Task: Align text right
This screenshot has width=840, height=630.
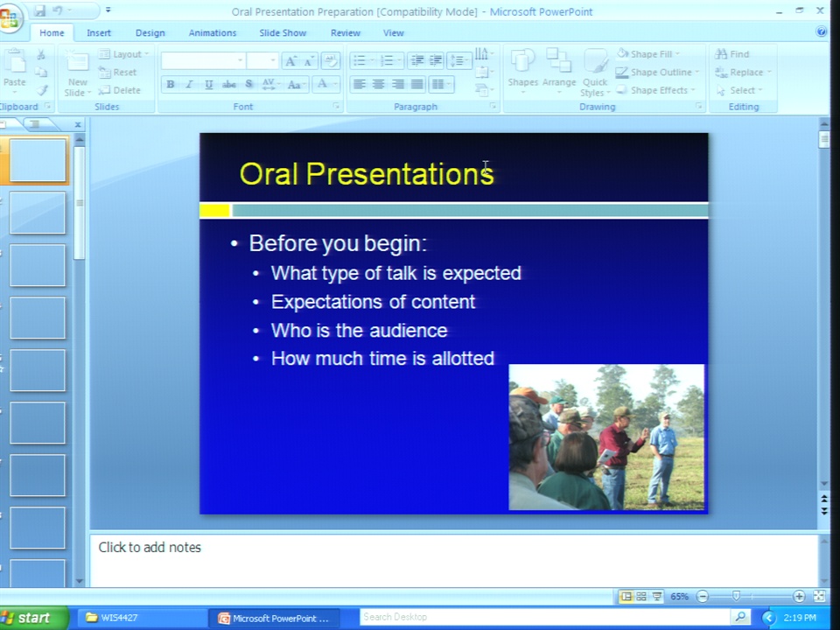Action: click(397, 84)
